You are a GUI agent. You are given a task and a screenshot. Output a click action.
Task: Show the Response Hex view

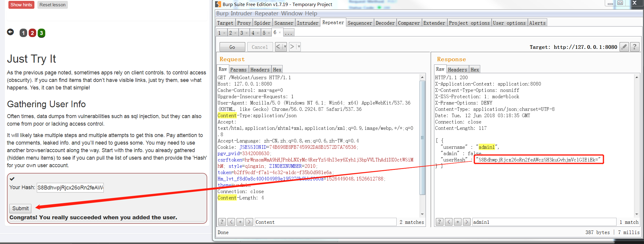click(x=475, y=70)
